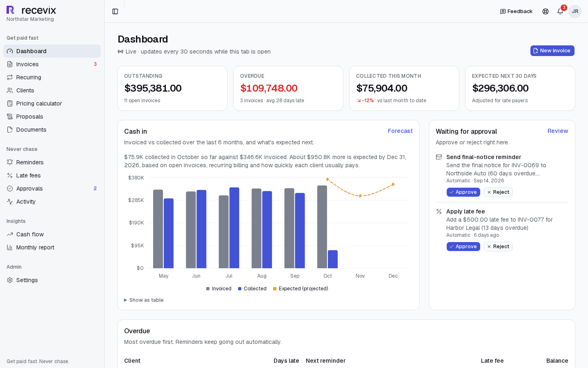Screen dimensions: 588x368
Task: Click the Balance column header
Action: (557, 361)
